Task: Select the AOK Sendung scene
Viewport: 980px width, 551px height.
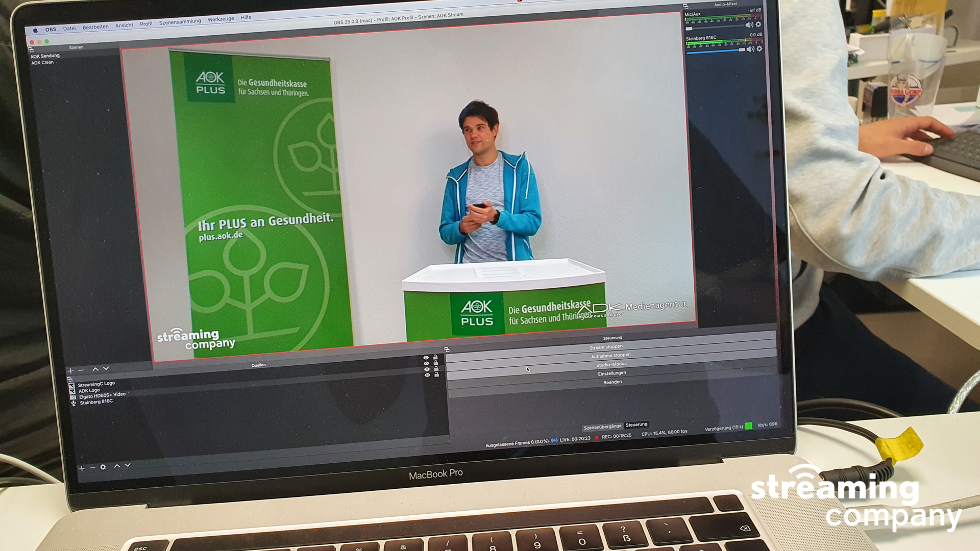Action: tap(45, 56)
